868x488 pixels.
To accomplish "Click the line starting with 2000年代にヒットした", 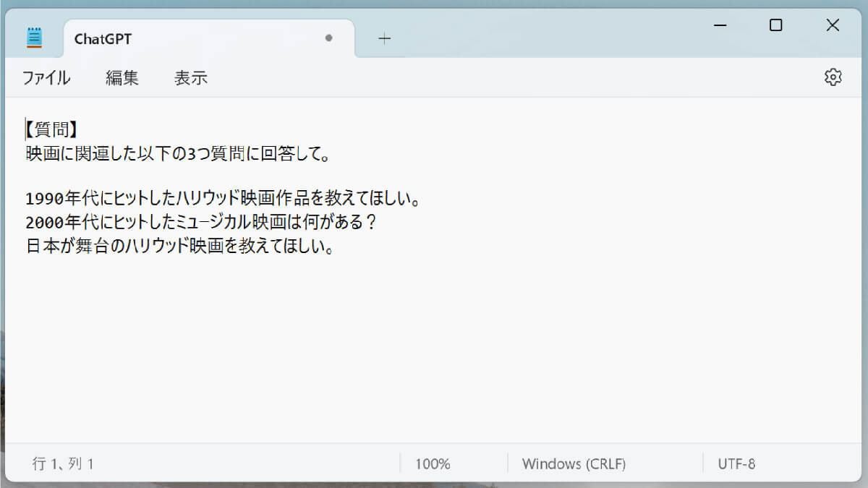I will point(202,221).
